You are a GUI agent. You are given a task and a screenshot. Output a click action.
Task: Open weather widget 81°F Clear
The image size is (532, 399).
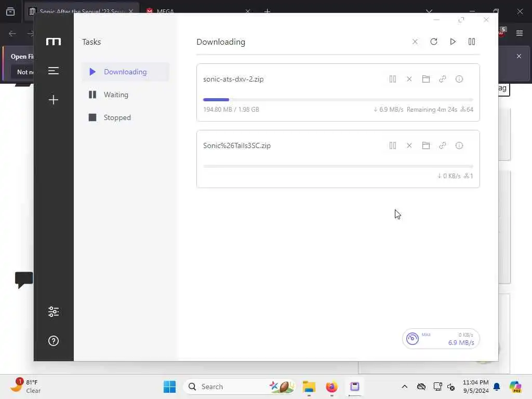(x=26, y=387)
